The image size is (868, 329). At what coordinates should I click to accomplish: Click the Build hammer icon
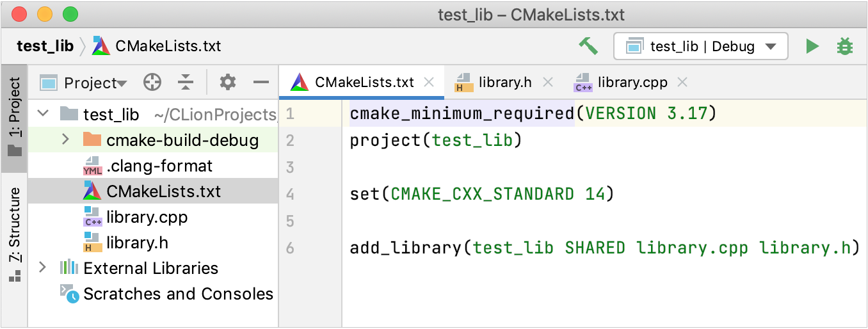588,45
